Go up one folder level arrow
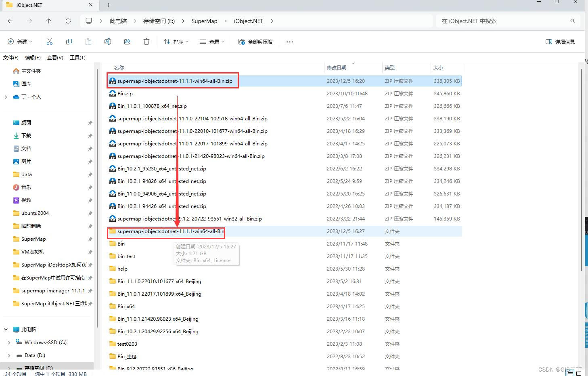This screenshot has width=588, height=376. (49, 21)
